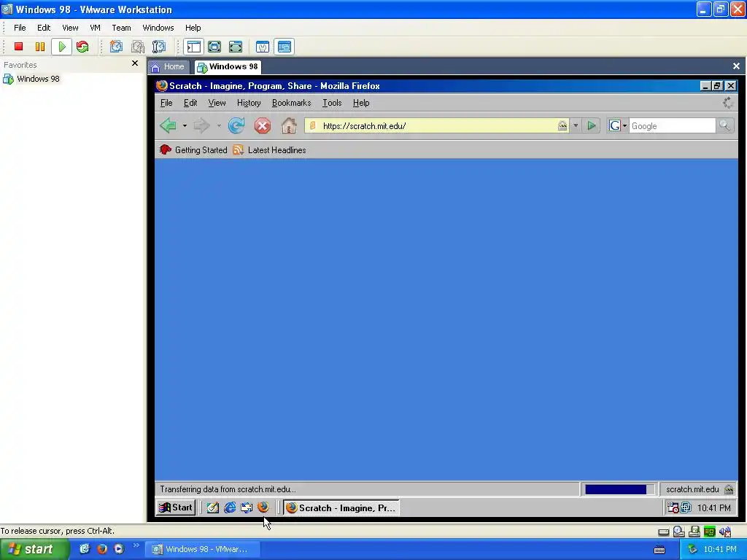The image size is (747, 560).
Task: Open host media player quick launch icon
Action: pyautogui.click(x=119, y=549)
